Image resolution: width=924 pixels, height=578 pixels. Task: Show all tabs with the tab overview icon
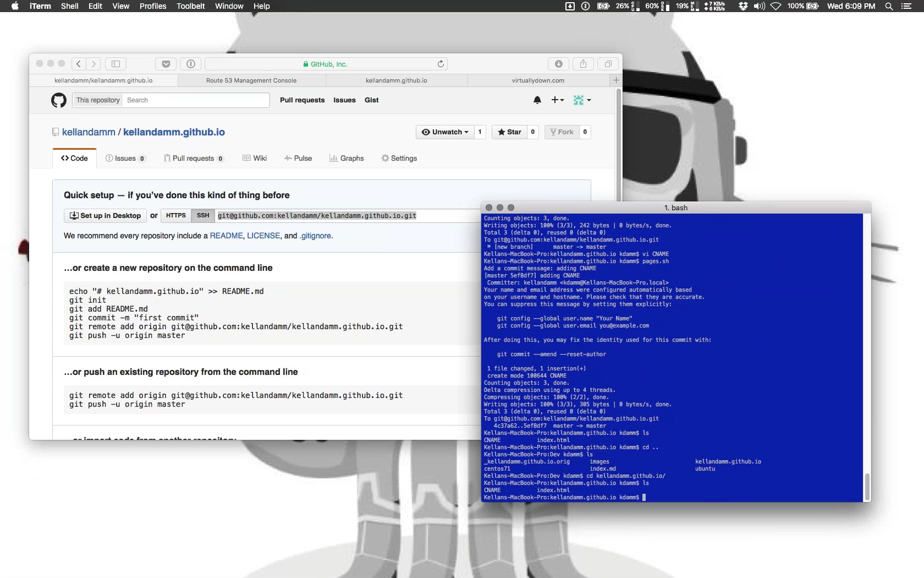pos(607,64)
